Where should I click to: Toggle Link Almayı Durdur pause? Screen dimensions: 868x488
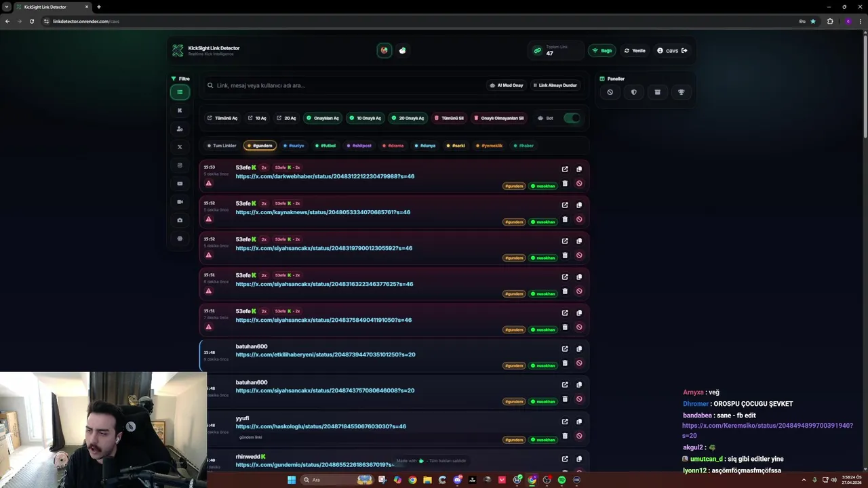pos(555,85)
